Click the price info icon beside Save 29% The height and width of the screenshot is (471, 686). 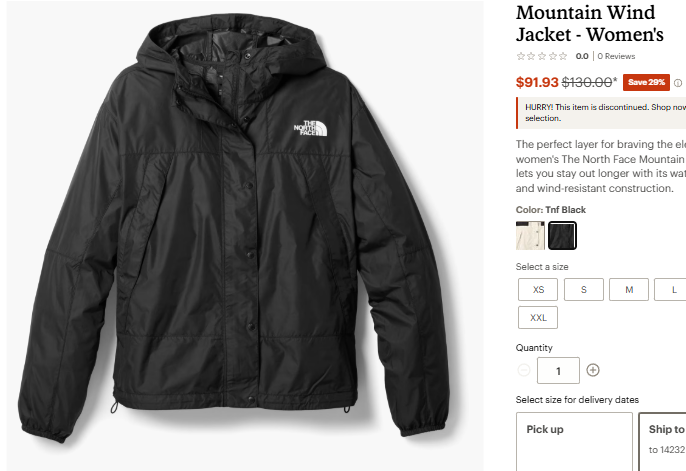point(678,83)
